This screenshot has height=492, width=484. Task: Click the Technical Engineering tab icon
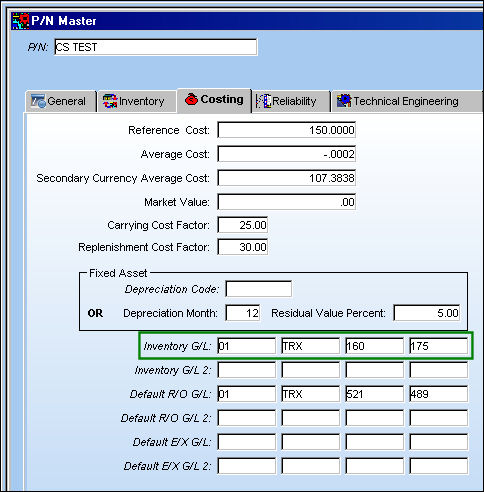tap(344, 101)
